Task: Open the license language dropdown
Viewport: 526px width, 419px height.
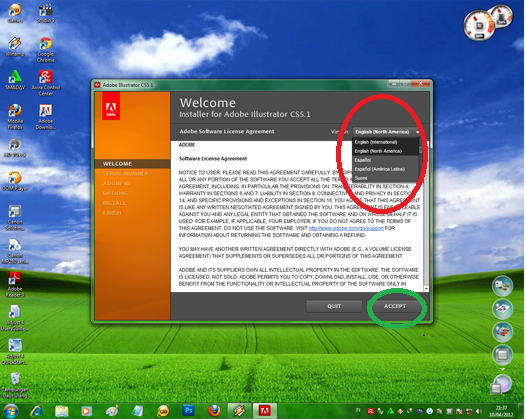Action: coord(387,132)
